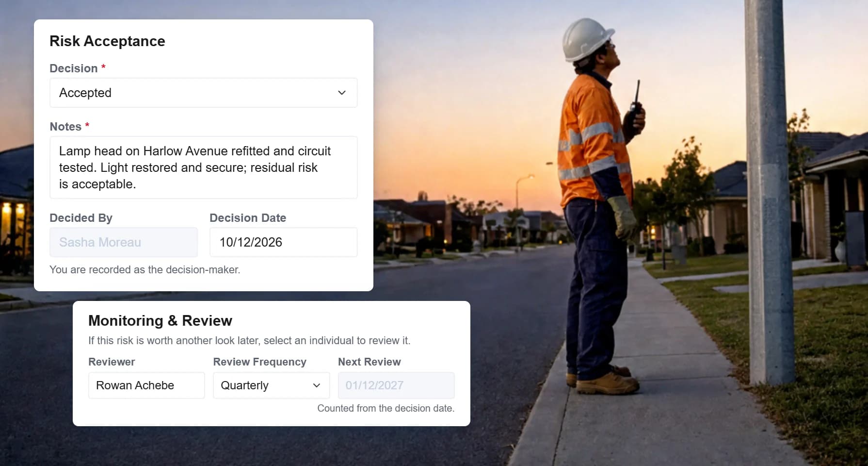Expand the Review Frequency Quarterly dropdown
The width and height of the screenshot is (868, 466).
(272, 385)
